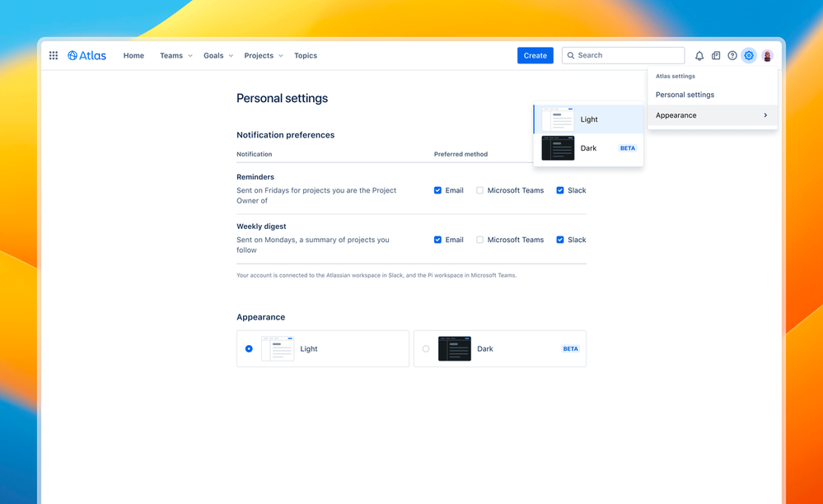Click the Create button
The image size is (823, 504).
tap(535, 55)
